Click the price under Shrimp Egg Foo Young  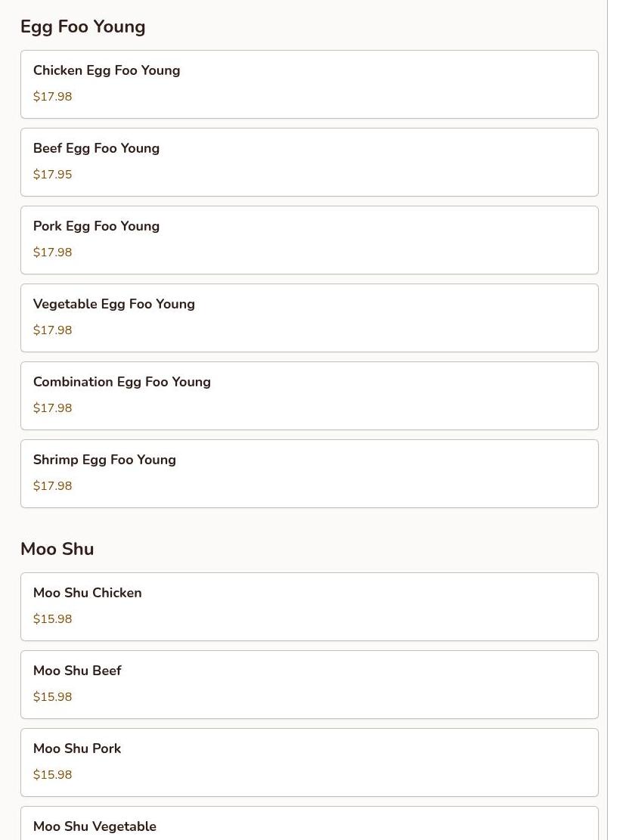52,486
